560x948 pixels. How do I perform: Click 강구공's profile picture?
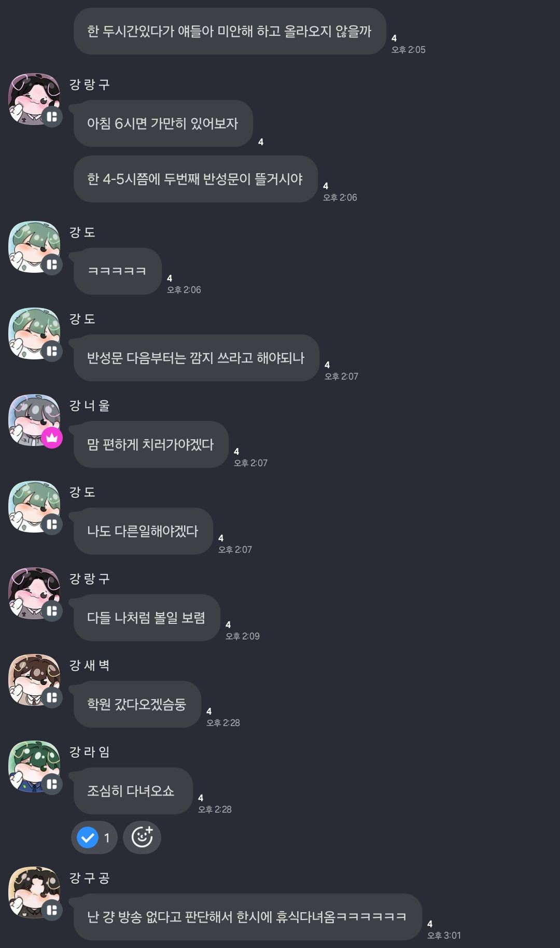point(34,893)
